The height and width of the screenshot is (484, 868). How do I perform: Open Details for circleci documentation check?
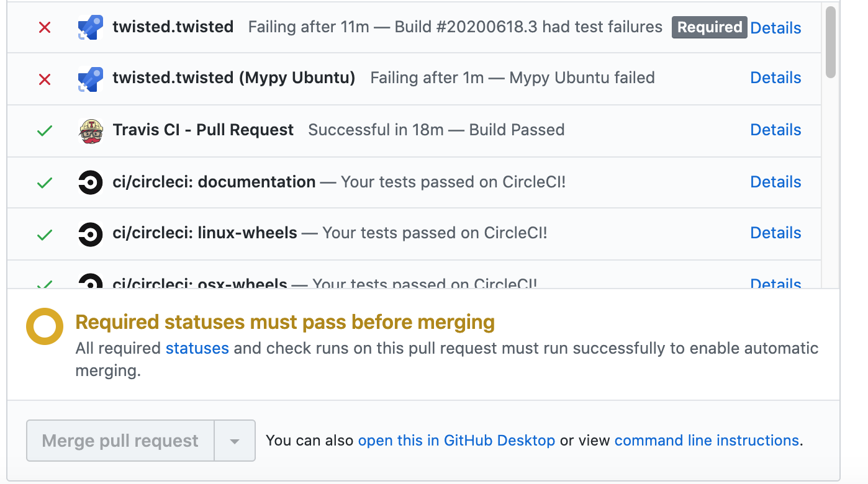click(x=775, y=182)
